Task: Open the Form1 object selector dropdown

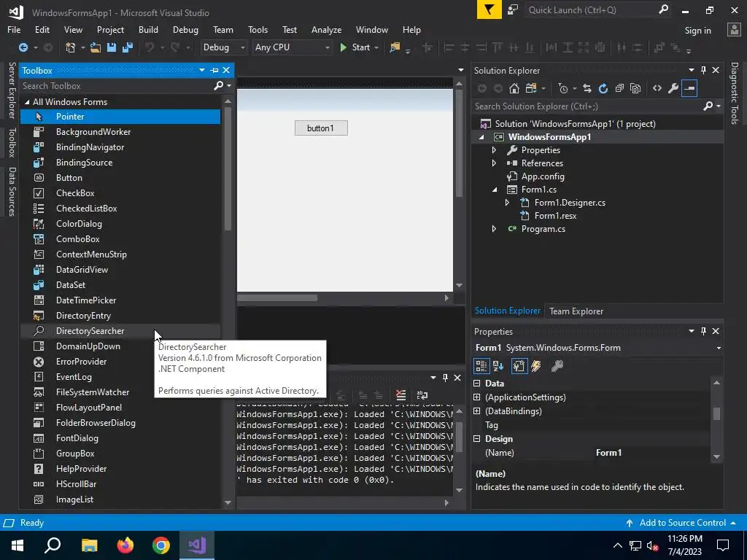Action: click(719, 348)
